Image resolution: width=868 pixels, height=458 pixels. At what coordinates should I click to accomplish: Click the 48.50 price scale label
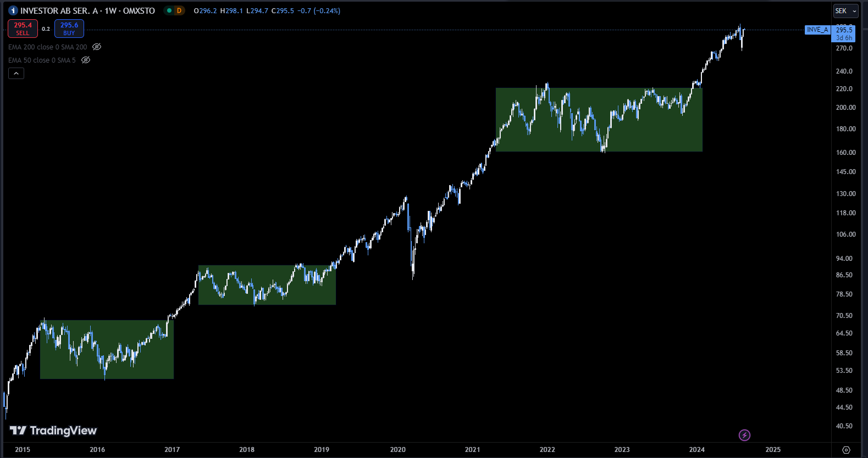point(844,390)
